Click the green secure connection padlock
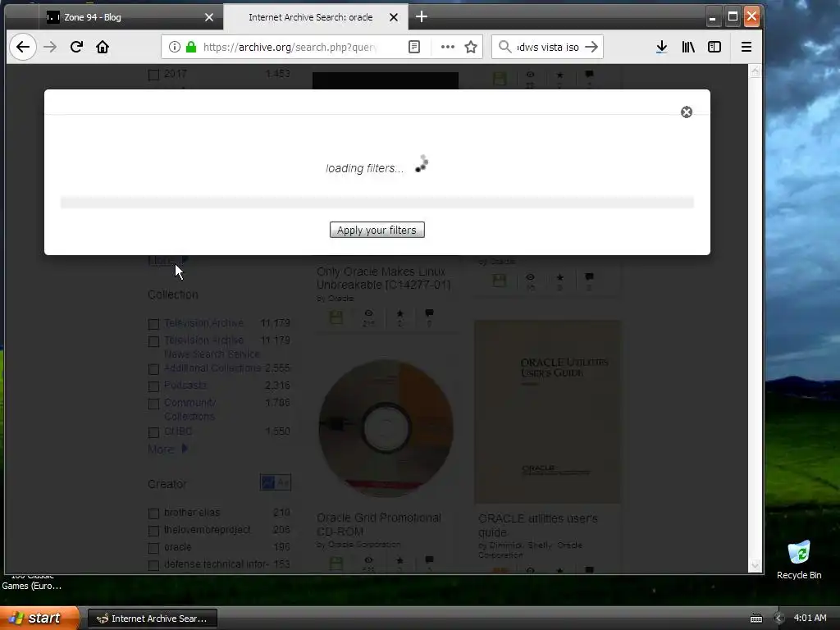 (190, 47)
